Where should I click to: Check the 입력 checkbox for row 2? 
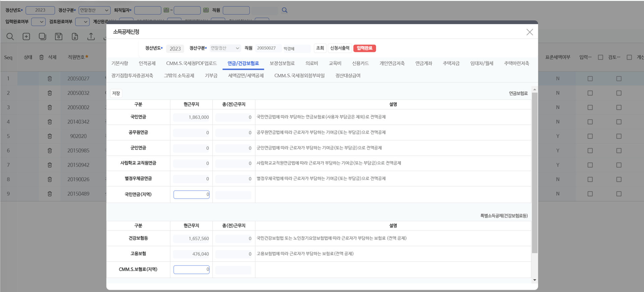click(x=590, y=93)
